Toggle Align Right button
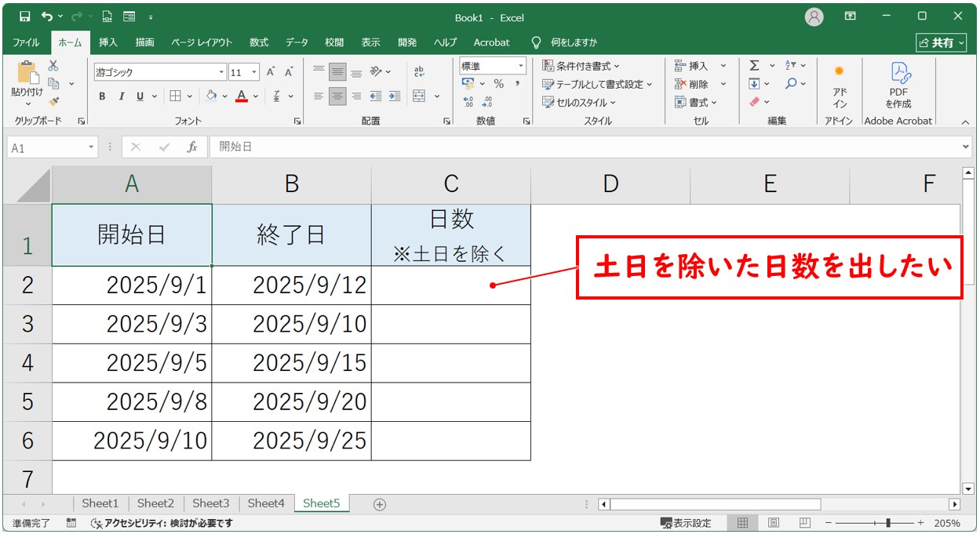Image resolution: width=980 pixels, height=534 pixels. [356, 96]
